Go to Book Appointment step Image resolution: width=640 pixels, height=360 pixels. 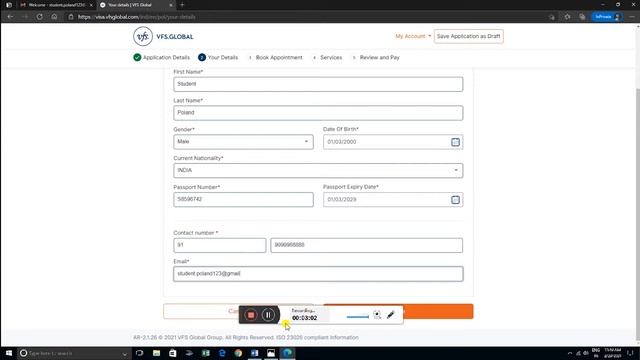click(x=276, y=58)
